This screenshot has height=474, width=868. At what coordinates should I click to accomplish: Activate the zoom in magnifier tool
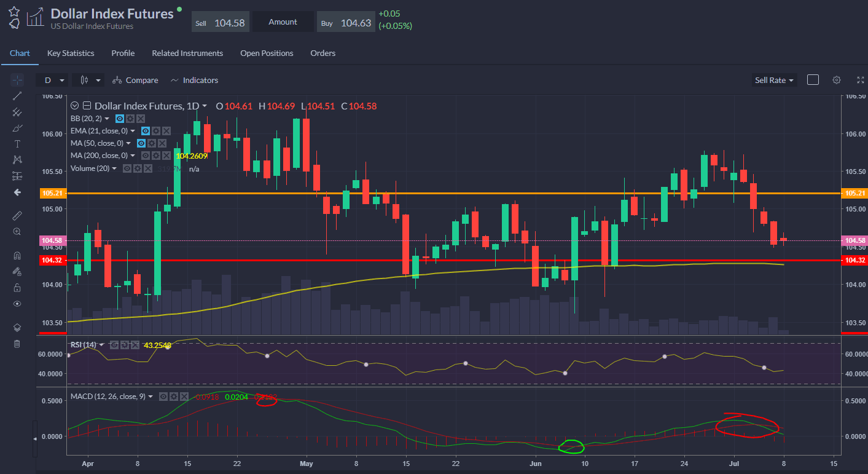[x=17, y=231]
